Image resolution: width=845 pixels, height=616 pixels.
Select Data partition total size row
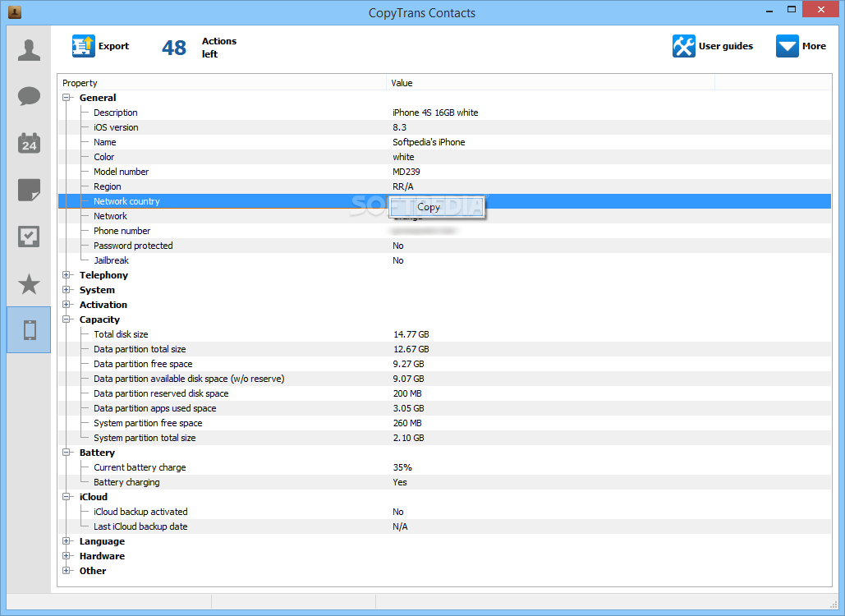(444, 349)
